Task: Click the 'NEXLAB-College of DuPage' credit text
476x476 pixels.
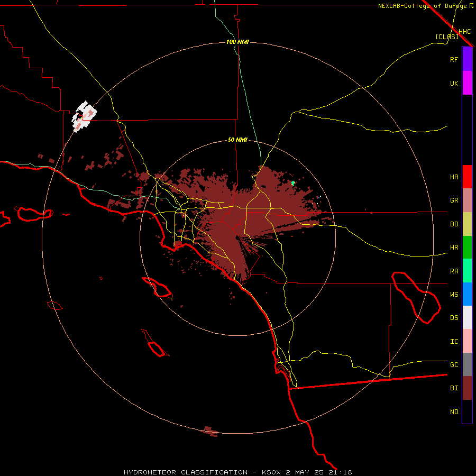Action: pos(422,6)
